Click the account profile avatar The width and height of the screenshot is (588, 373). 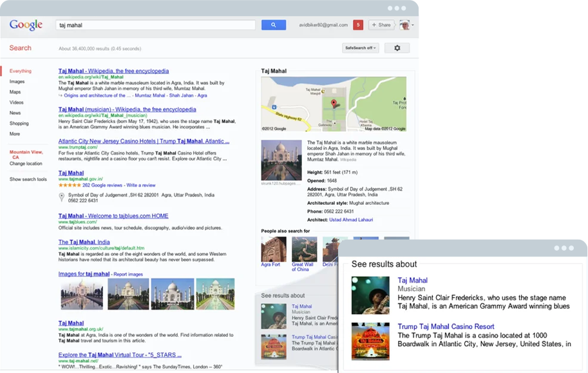pyautogui.click(x=404, y=24)
